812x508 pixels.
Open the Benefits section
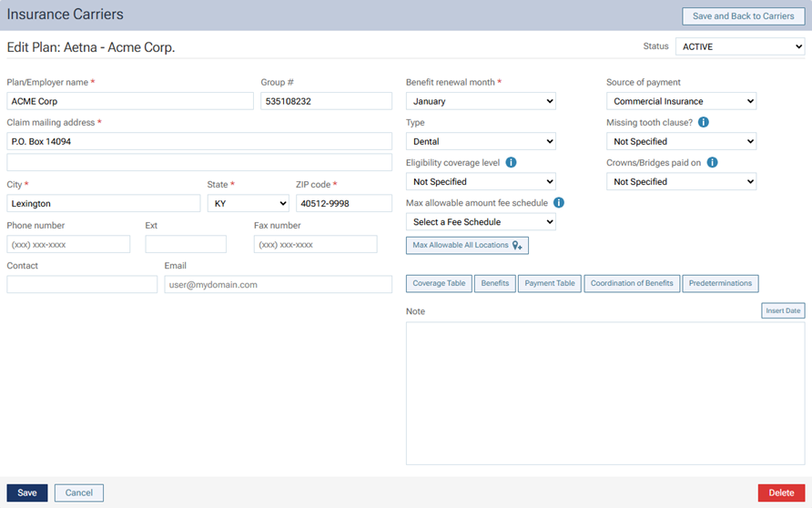[494, 283]
